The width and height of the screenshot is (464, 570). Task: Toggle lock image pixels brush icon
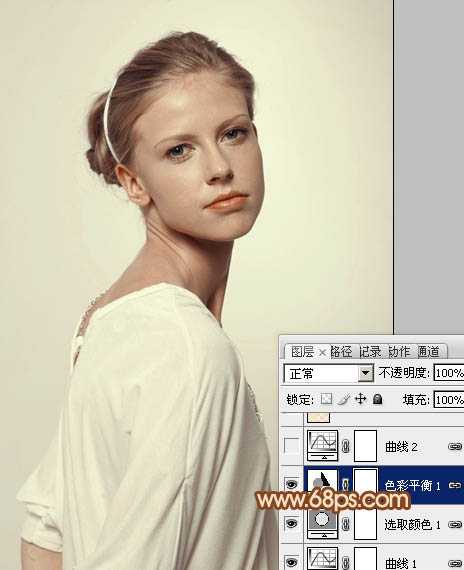(343, 399)
